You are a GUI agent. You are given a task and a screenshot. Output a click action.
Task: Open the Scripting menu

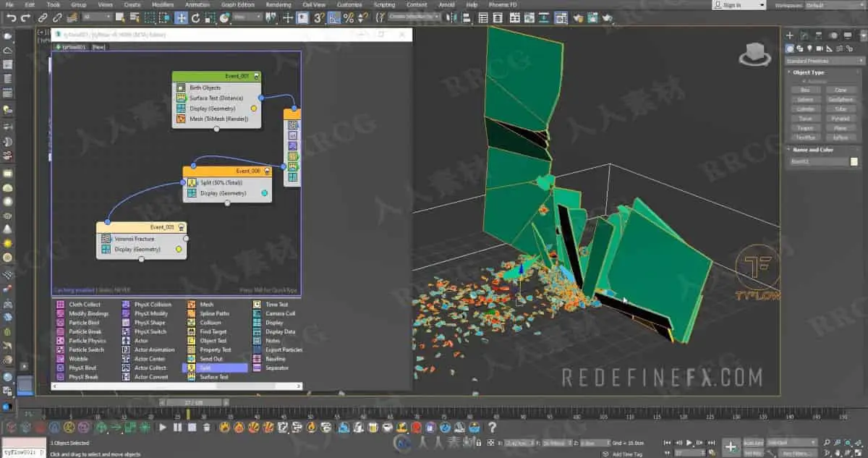tap(384, 4)
